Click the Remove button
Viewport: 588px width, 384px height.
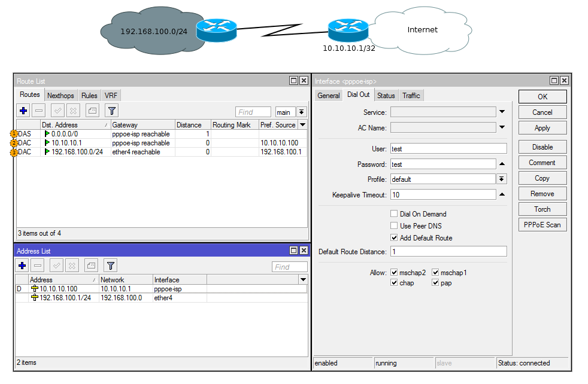(x=542, y=194)
